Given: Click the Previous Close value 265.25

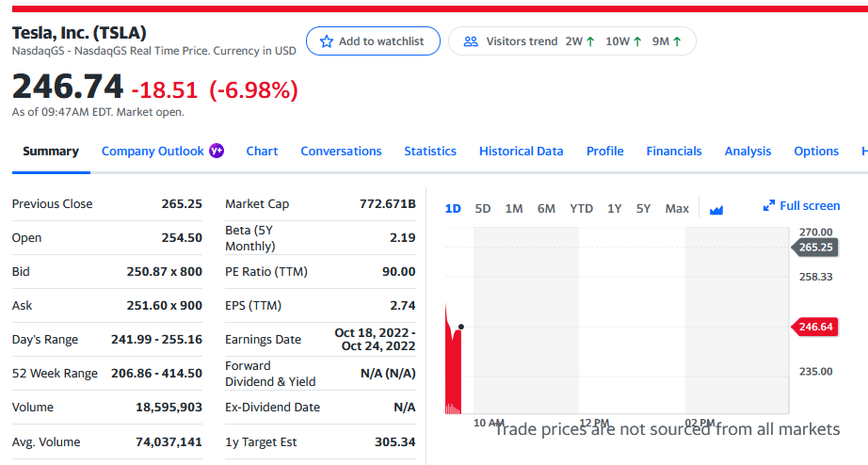Looking at the screenshot, I should [182, 203].
